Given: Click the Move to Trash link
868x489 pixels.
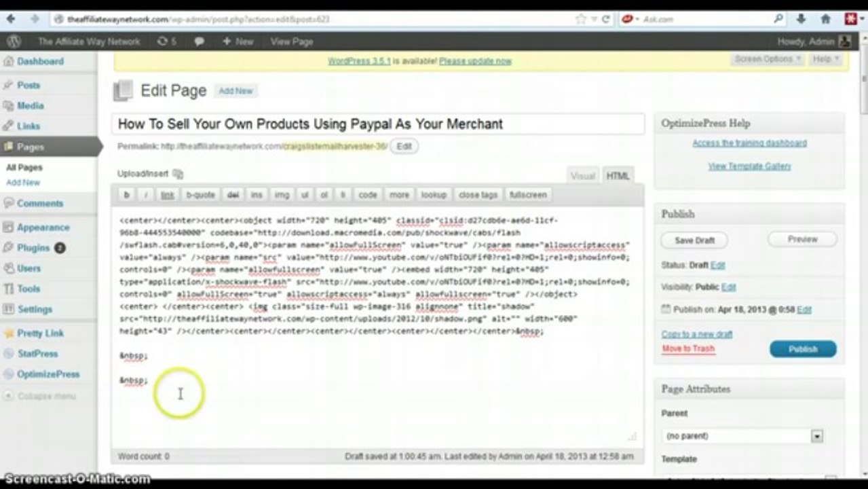Looking at the screenshot, I should (x=688, y=348).
